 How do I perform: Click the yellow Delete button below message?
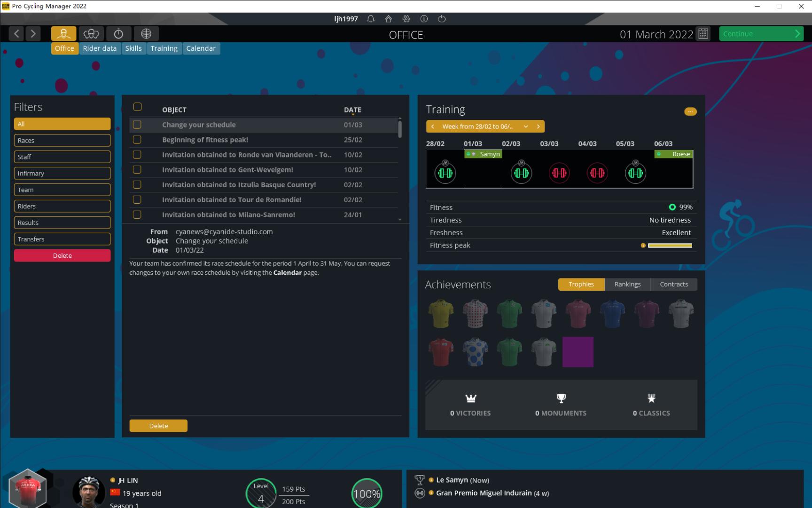(158, 426)
